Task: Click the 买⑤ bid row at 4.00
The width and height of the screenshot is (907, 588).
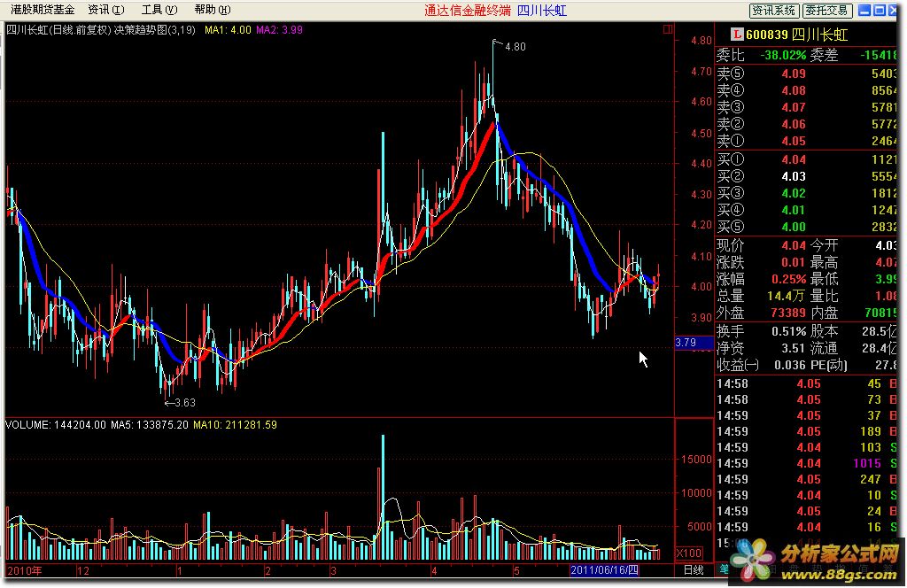Action: tap(806, 227)
